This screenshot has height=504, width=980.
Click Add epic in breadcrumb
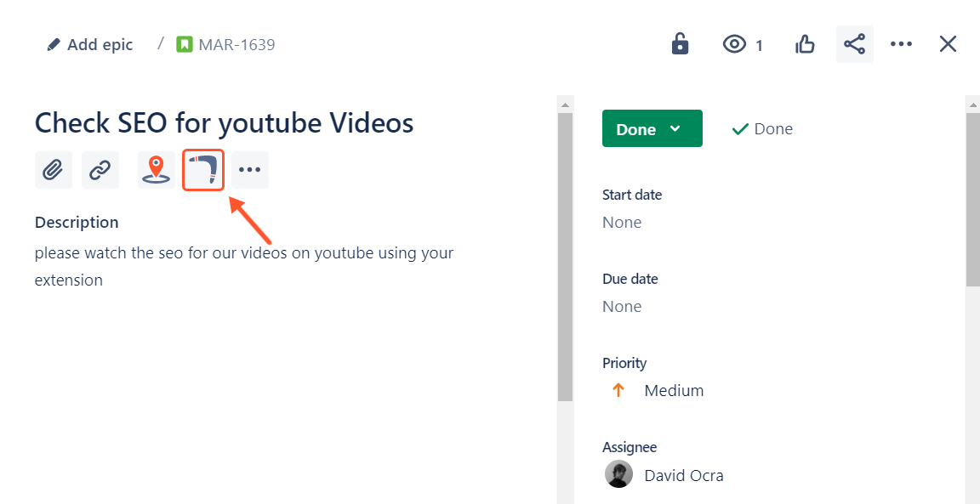(90, 45)
